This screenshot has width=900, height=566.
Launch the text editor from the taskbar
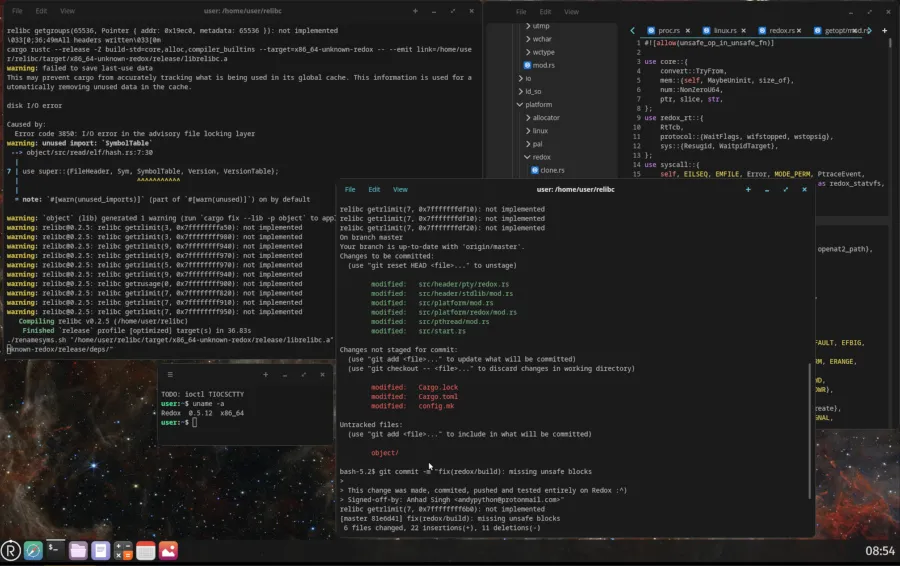tap(100, 550)
